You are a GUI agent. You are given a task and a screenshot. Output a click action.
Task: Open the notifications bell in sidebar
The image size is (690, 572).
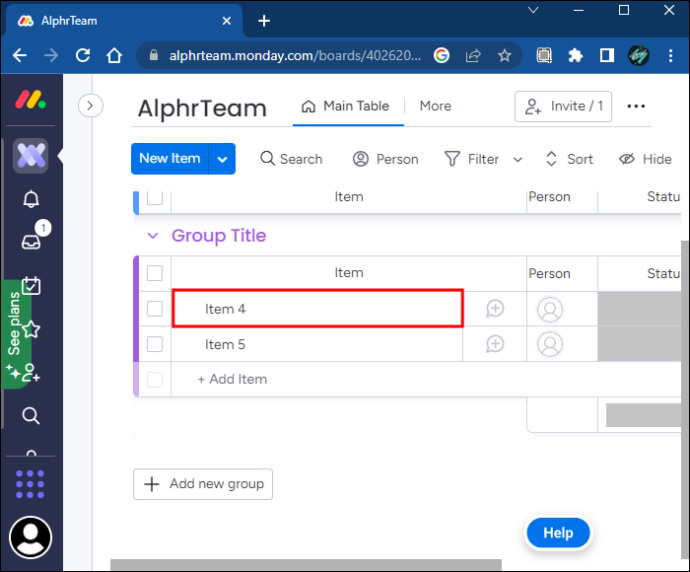[x=31, y=199]
